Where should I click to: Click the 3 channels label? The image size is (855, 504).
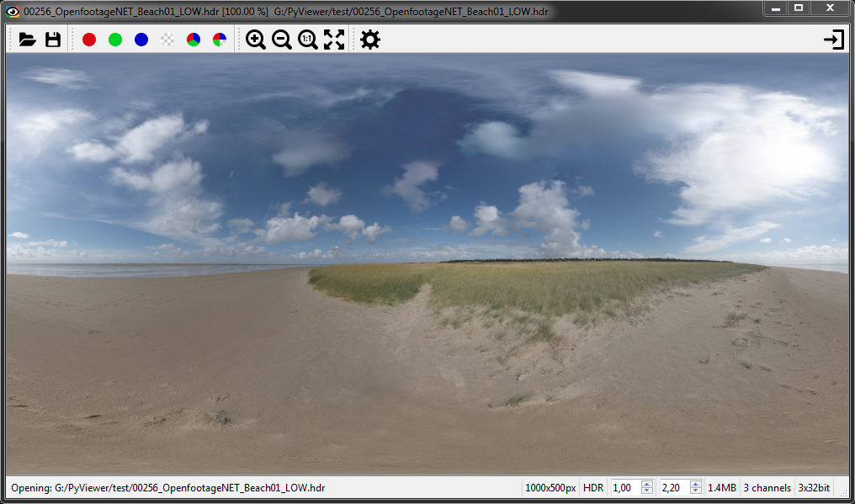point(767,488)
